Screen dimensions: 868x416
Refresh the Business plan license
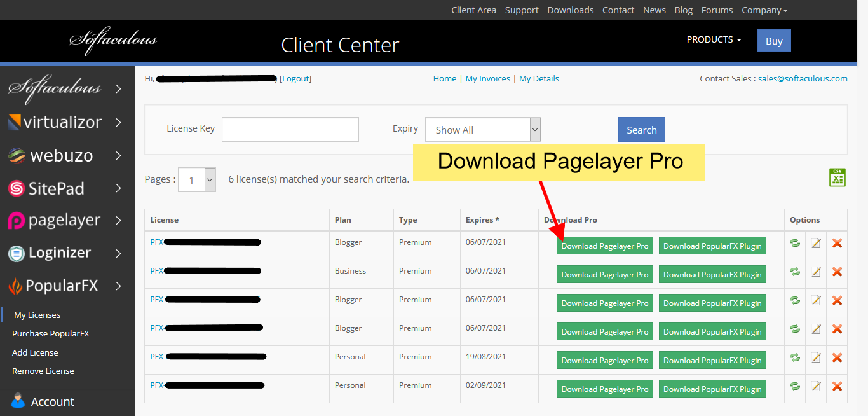(x=795, y=272)
